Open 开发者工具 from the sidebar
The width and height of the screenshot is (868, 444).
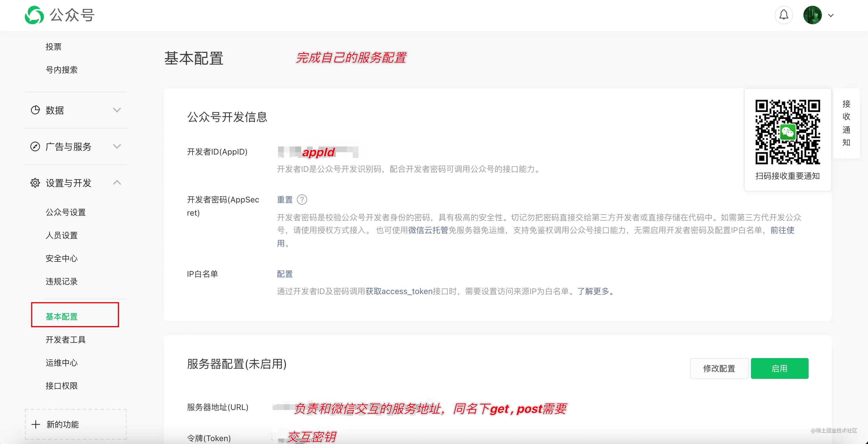(x=66, y=340)
